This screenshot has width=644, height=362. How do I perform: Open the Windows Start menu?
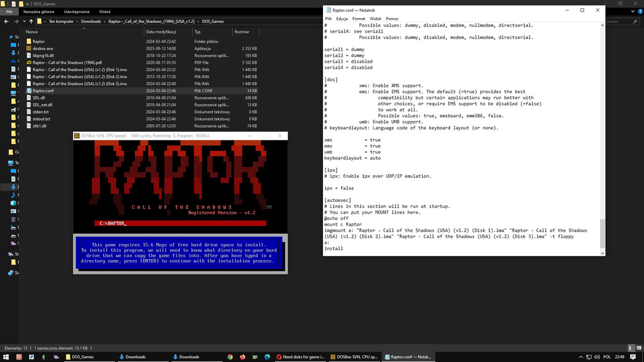[6, 357]
